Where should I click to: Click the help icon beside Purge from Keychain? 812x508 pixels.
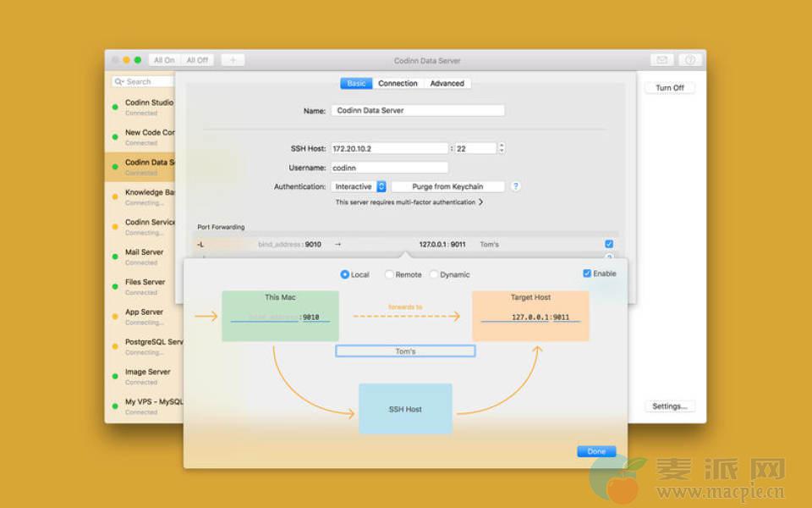coord(516,186)
